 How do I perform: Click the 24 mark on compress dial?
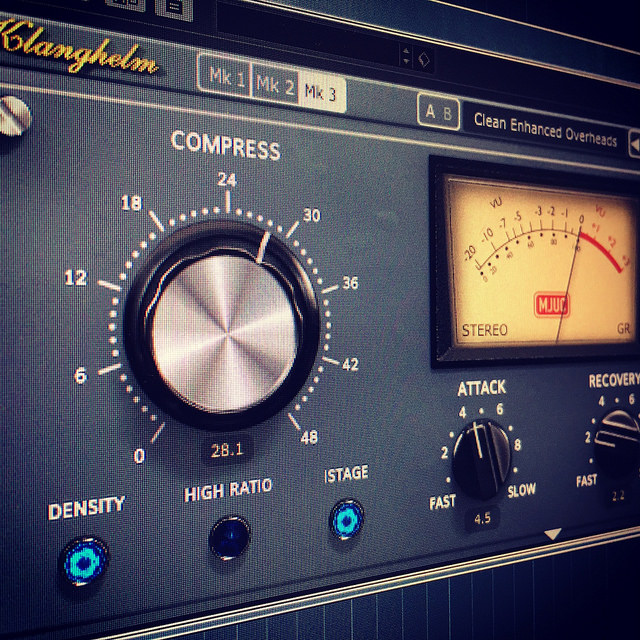coord(227,179)
